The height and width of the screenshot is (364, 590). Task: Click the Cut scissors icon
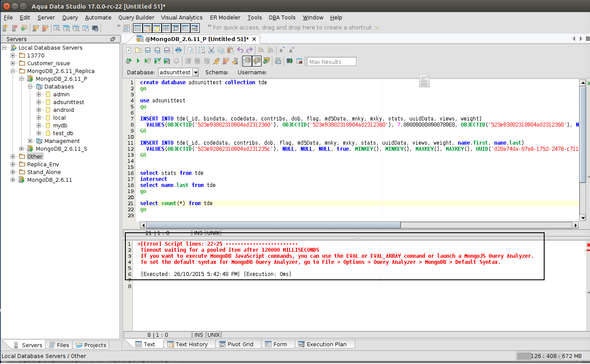click(x=211, y=50)
